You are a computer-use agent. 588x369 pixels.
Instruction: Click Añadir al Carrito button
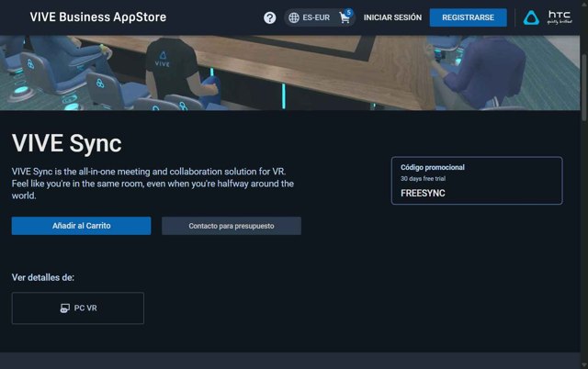tap(82, 226)
